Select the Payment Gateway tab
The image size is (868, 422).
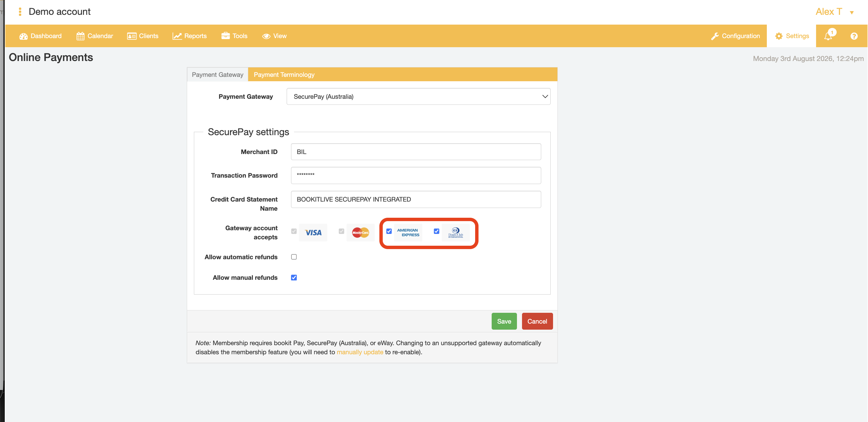click(x=218, y=74)
